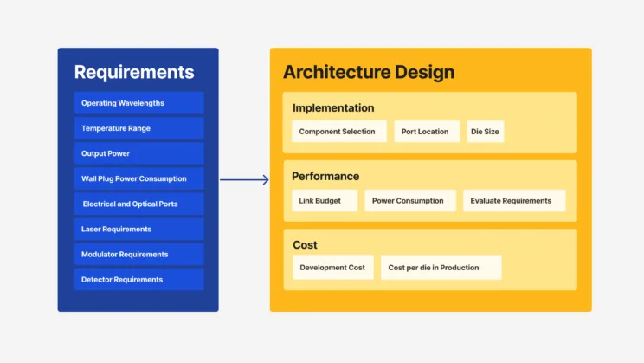Click the Development Cost box

click(x=333, y=267)
